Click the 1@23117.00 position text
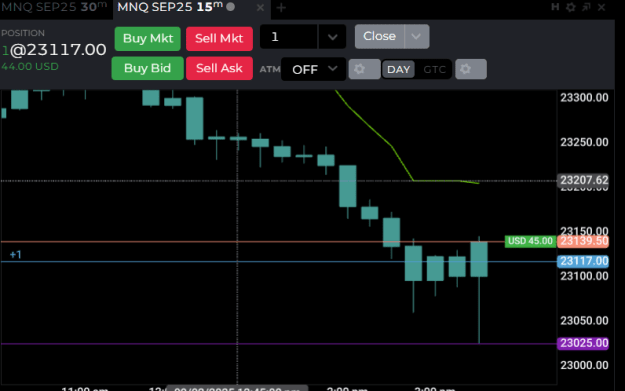625x391 pixels. 54,50
